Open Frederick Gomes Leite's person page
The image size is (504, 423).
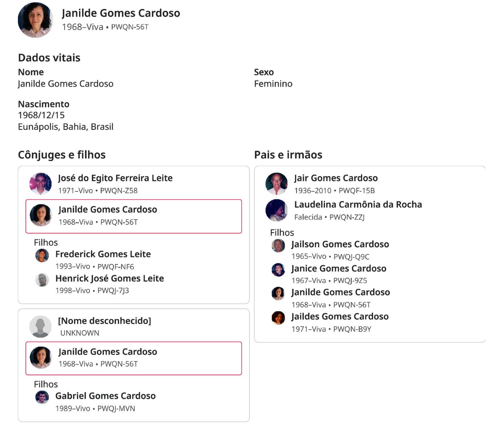[x=103, y=254]
